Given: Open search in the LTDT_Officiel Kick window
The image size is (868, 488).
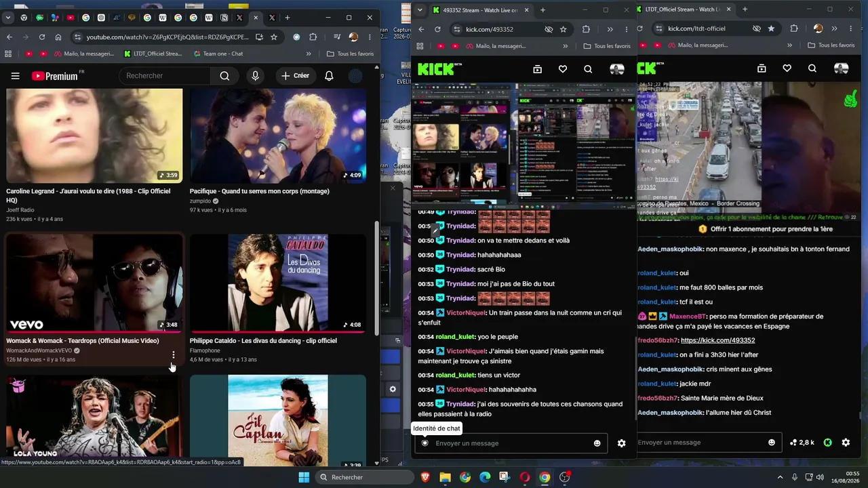Looking at the screenshot, I should click(x=812, y=68).
